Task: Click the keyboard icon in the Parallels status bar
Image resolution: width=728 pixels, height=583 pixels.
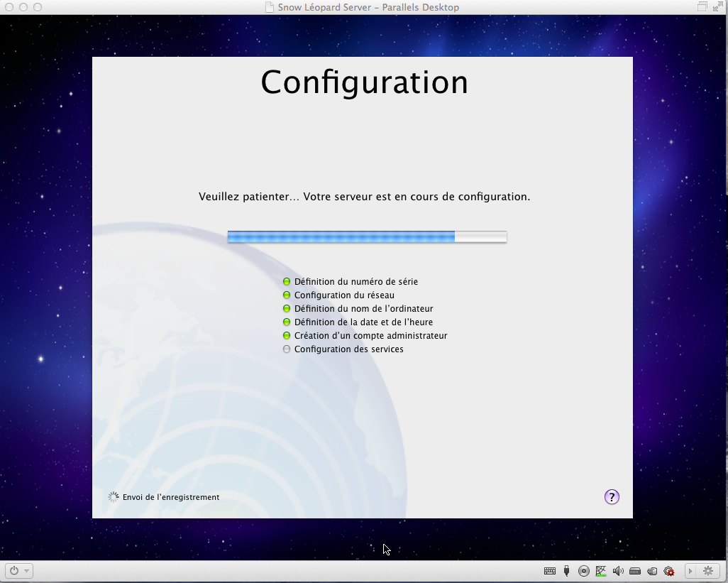Action: (x=550, y=571)
